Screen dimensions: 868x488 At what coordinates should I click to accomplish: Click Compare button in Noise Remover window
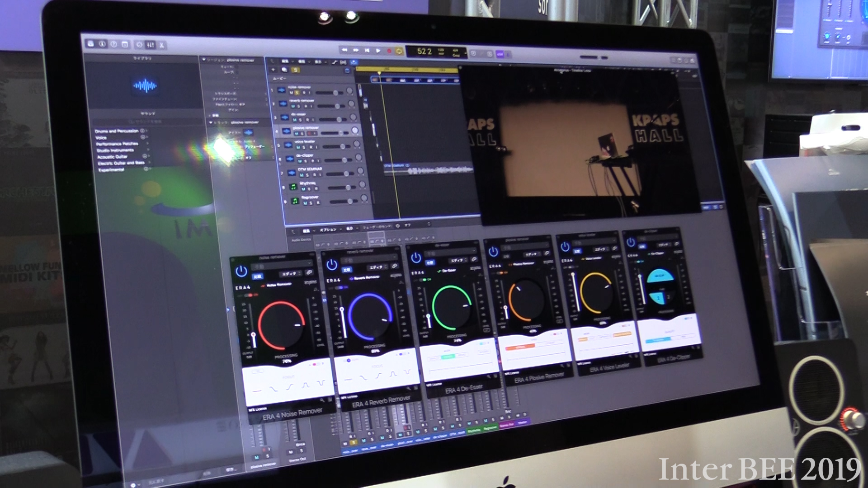[x=257, y=276]
